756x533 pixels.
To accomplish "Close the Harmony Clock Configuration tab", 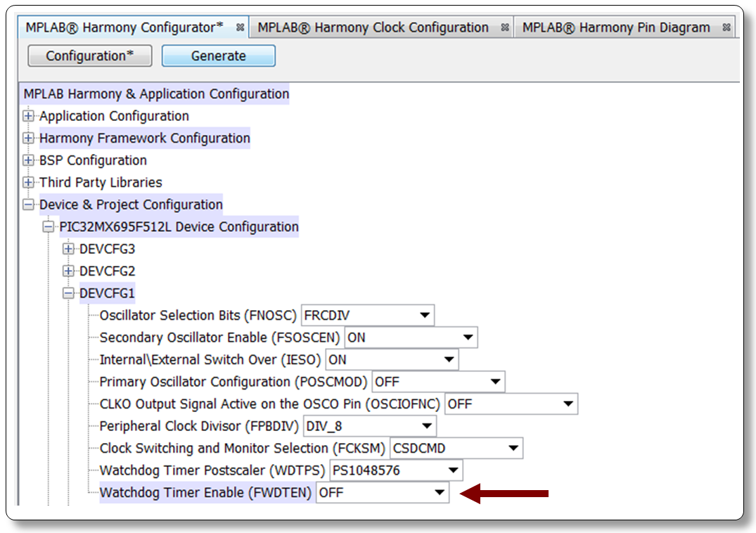I will [505, 27].
